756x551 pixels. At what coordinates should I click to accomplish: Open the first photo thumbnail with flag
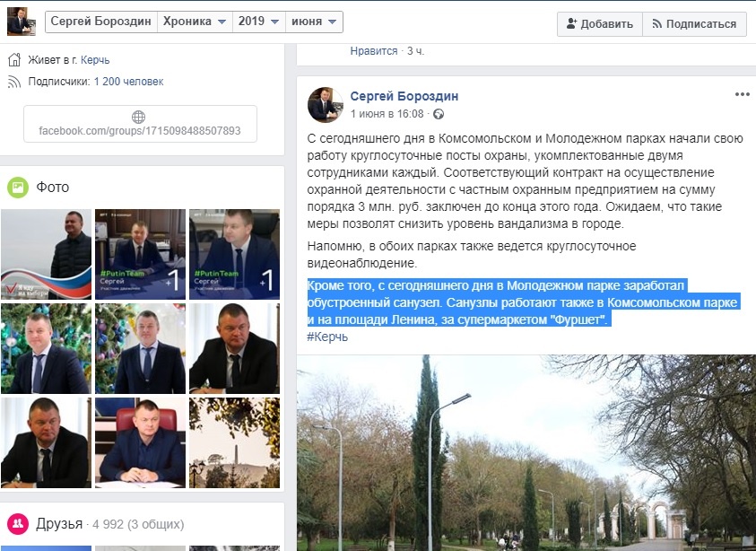[46, 254]
